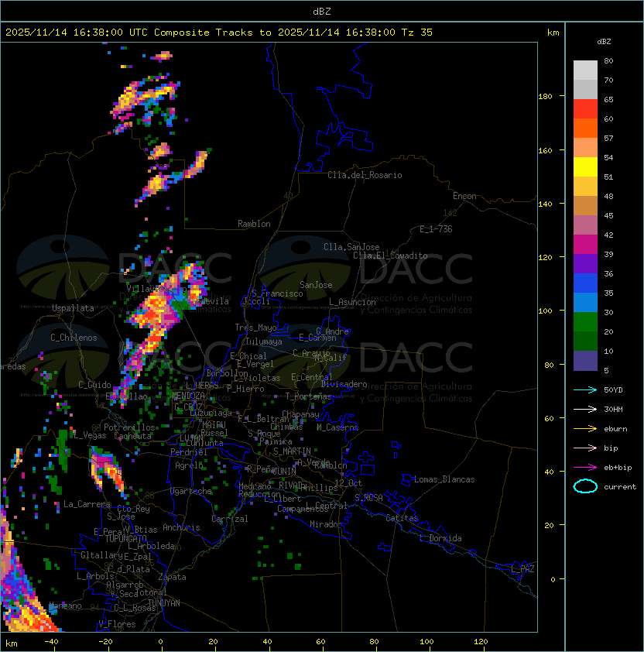The image size is (644, 652).
Task: Click the 'eburn' legend text
Action: click(615, 429)
